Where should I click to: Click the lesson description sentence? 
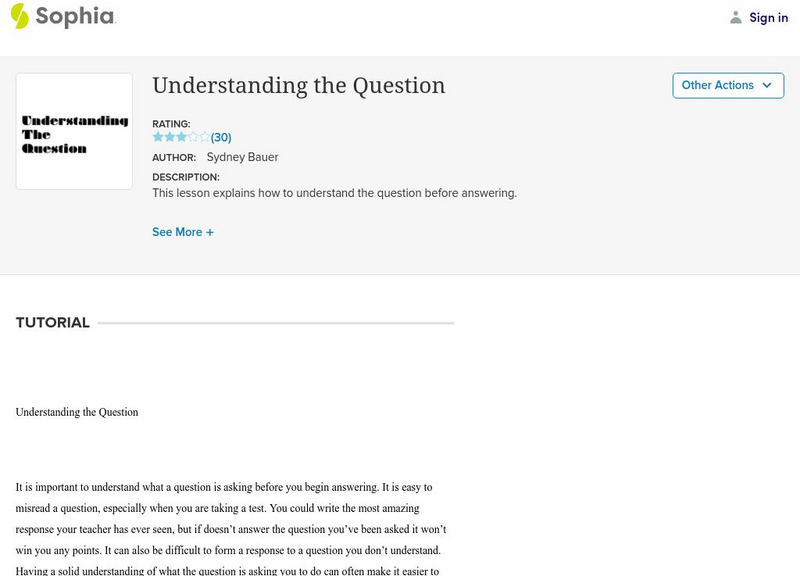click(x=334, y=193)
